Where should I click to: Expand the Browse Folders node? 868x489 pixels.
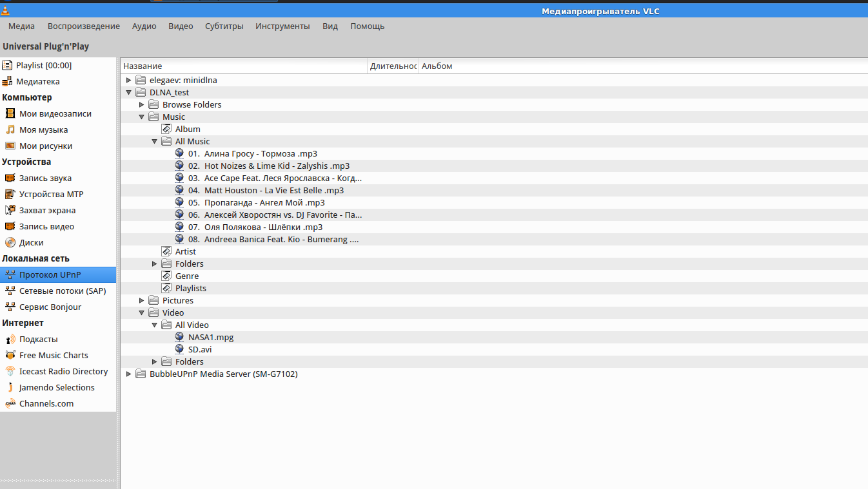(142, 104)
